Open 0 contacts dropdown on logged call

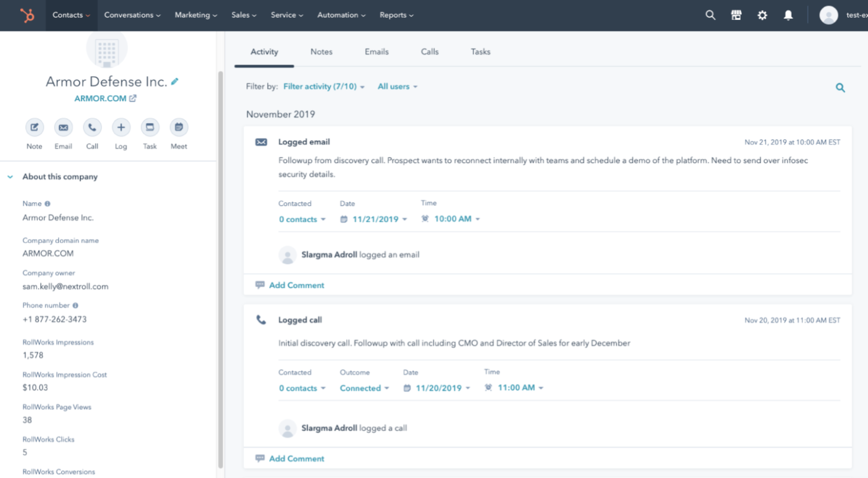pos(302,388)
